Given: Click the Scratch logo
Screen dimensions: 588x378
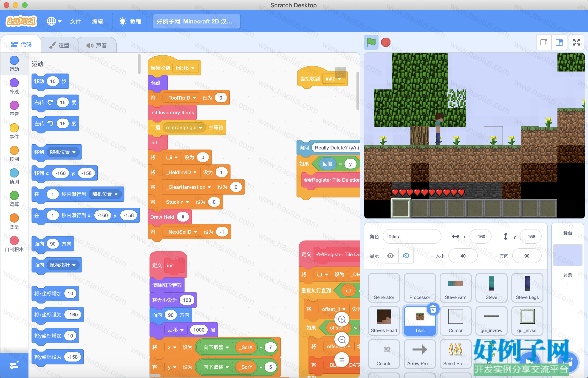Looking at the screenshot, I should pyautogui.click(x=21, y=21).
